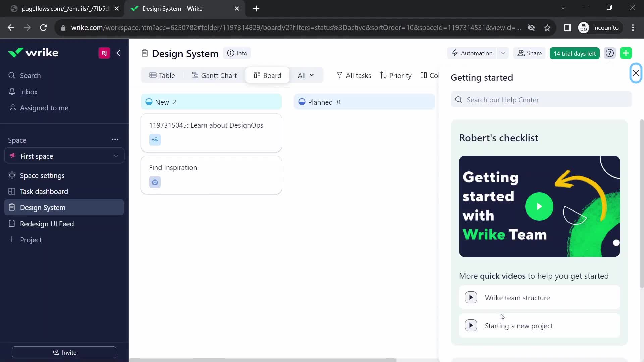
Task: Play the Getting started video thumbnail
Action: pos(539,206)
